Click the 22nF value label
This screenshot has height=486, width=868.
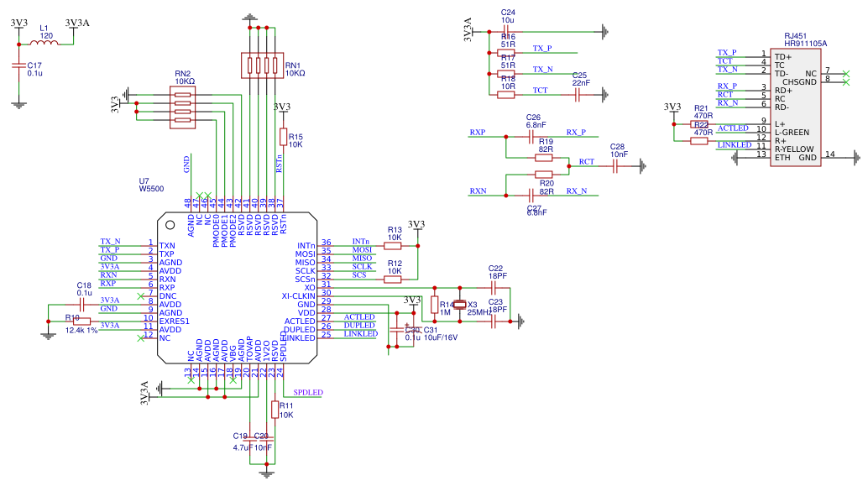(x=581, y=83)
